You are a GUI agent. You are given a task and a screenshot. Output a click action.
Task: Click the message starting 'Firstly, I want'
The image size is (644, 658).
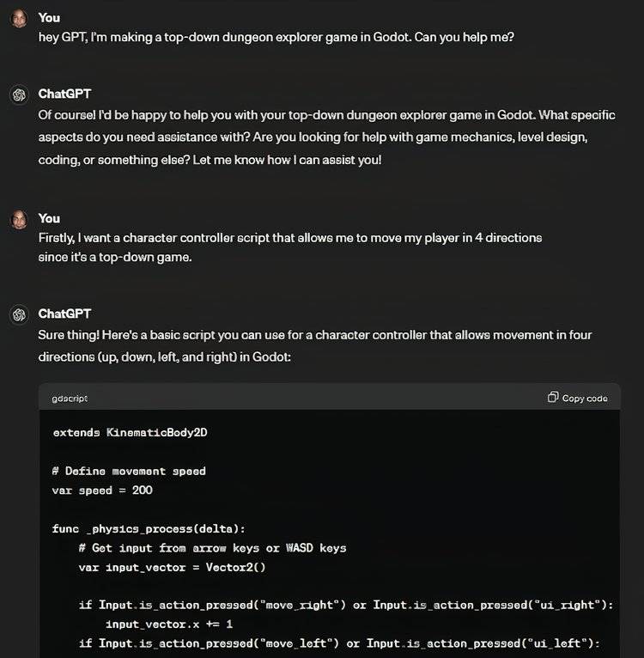290,247
